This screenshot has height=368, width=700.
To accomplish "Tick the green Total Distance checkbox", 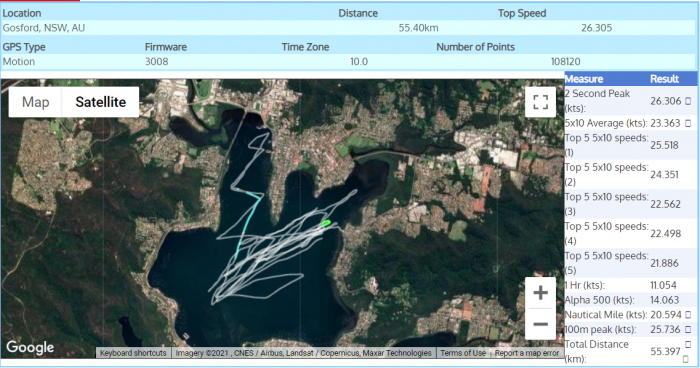I will pyautogui.click(x=686, y=359).
